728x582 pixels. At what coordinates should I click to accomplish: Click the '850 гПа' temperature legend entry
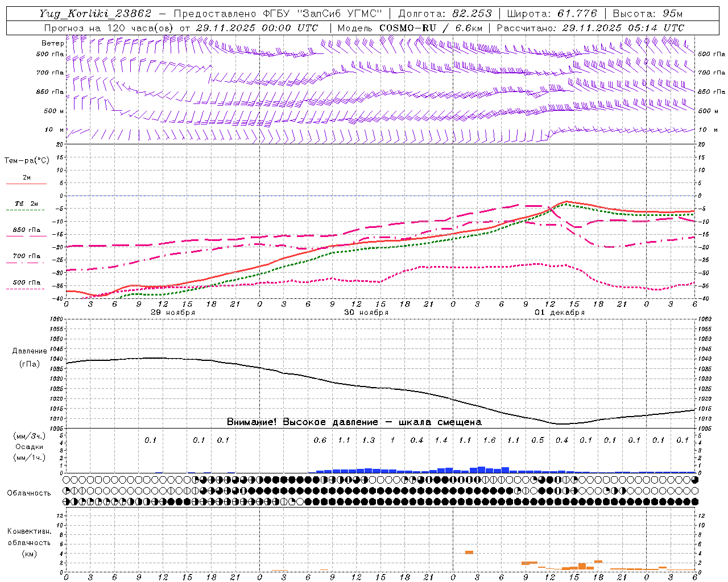27,230
